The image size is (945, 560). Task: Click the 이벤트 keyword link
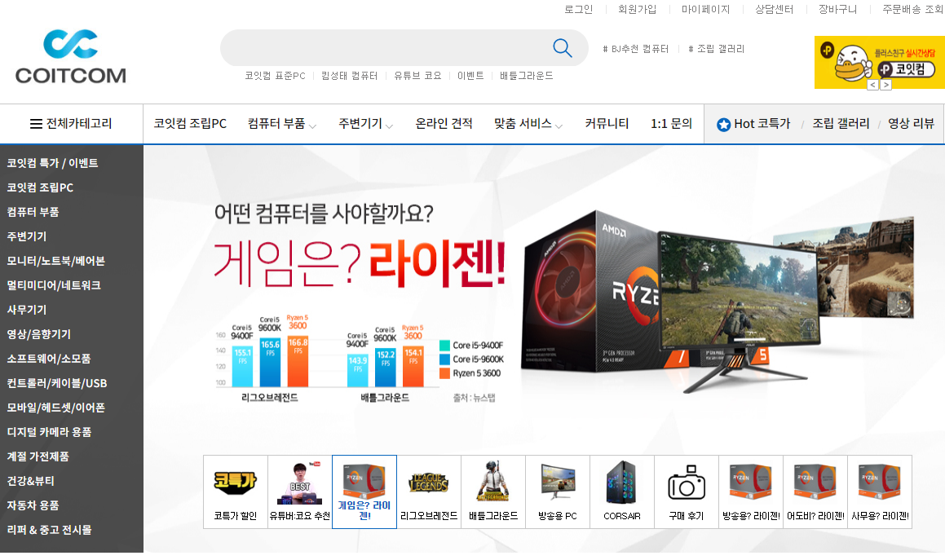click(x=470, y=76)
